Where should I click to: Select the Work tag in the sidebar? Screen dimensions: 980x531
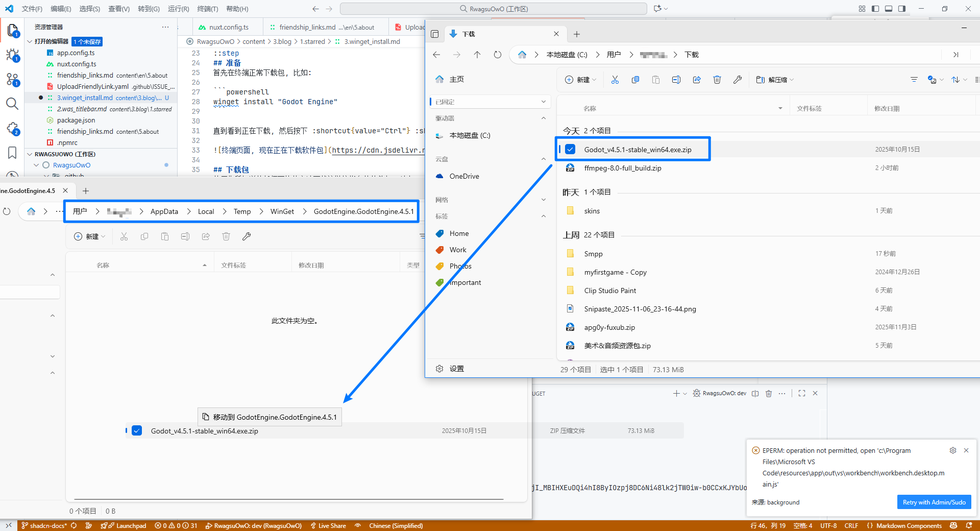pyautogui.click(x=458, y=250)
